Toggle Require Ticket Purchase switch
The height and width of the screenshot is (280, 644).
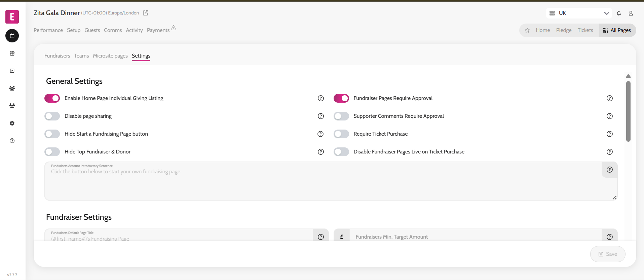click(x=341, y=134)
